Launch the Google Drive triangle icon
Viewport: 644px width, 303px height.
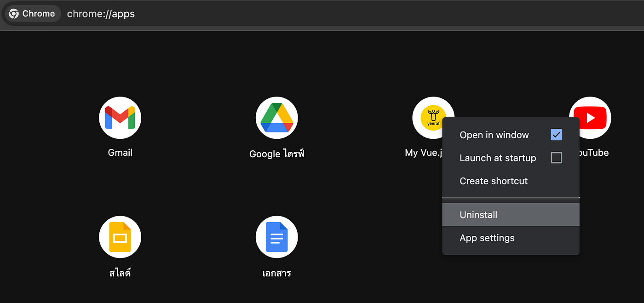(277, 118)
